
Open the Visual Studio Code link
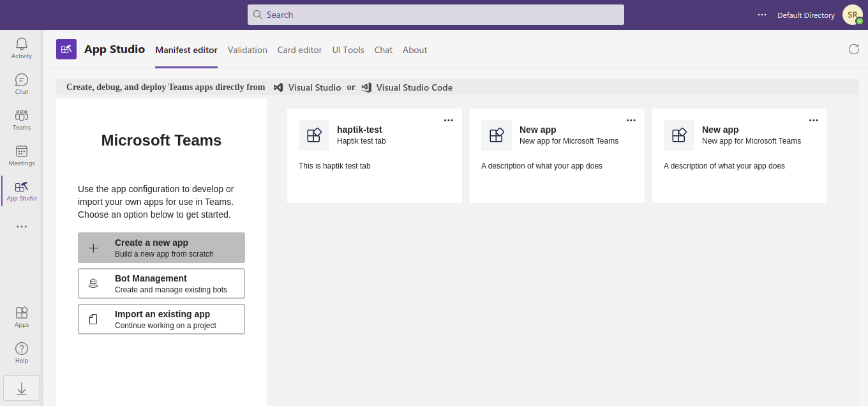point(414,87)
